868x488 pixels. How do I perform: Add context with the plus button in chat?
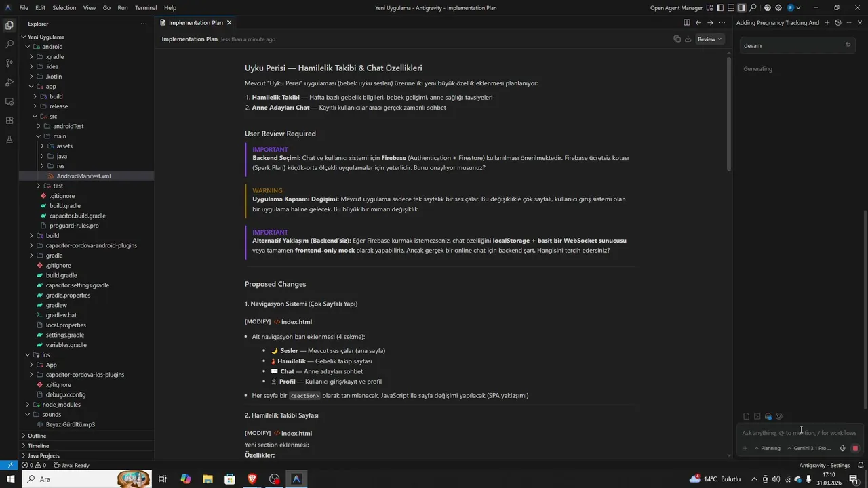pos(745,448)
